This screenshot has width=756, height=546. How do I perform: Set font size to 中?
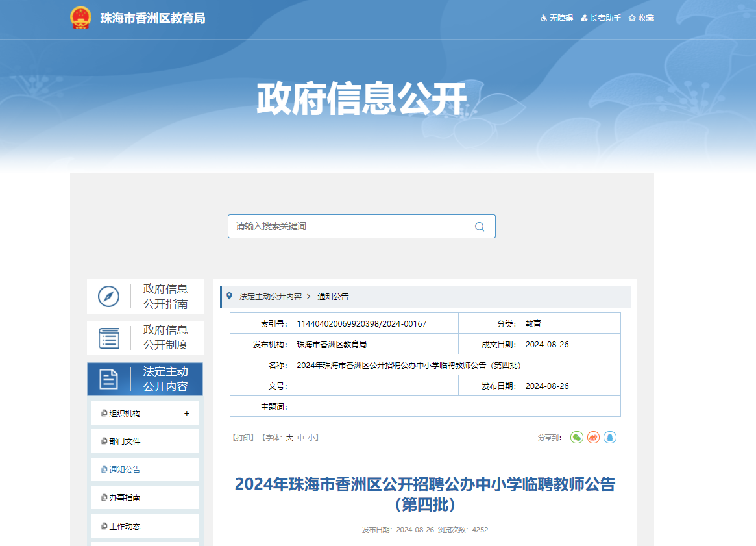pos(300,438)
